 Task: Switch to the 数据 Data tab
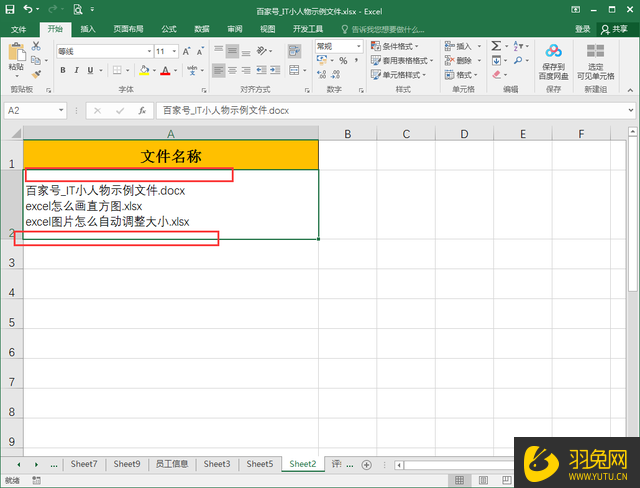(x=202, y=29)
